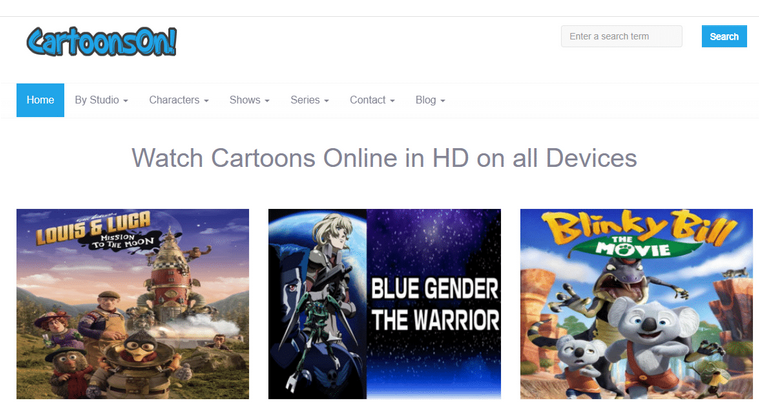759x402 pixels.
Task: Focus the search term input field
Action: point(622,36)
